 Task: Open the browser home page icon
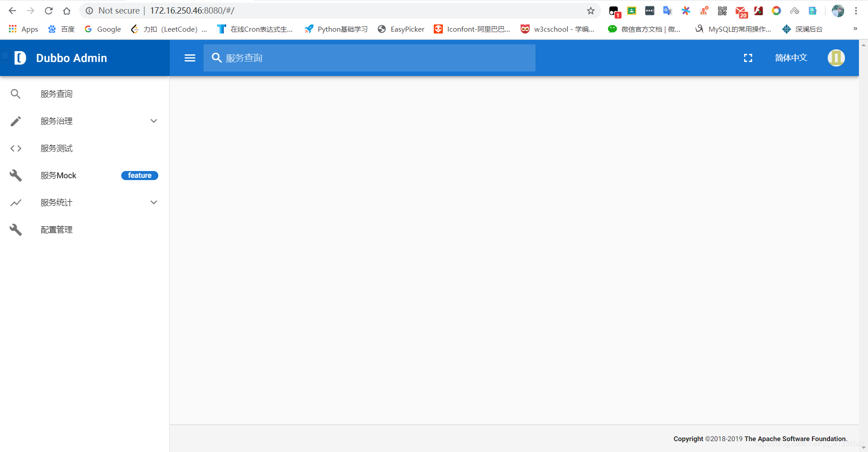coord(66,10)
